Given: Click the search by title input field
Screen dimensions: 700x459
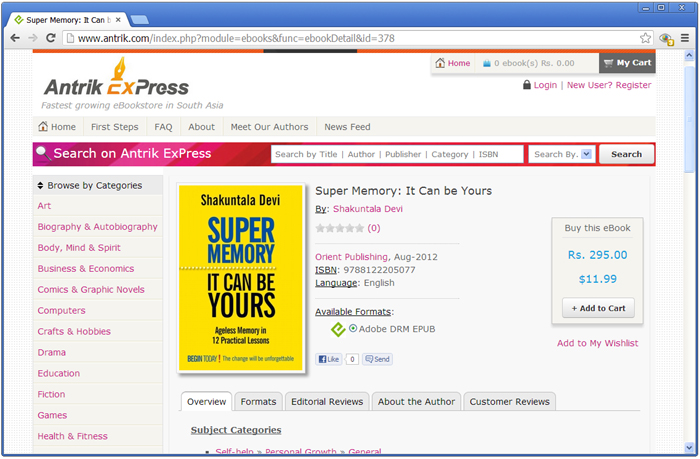Looking at the screenshot, I should [397, 154].
